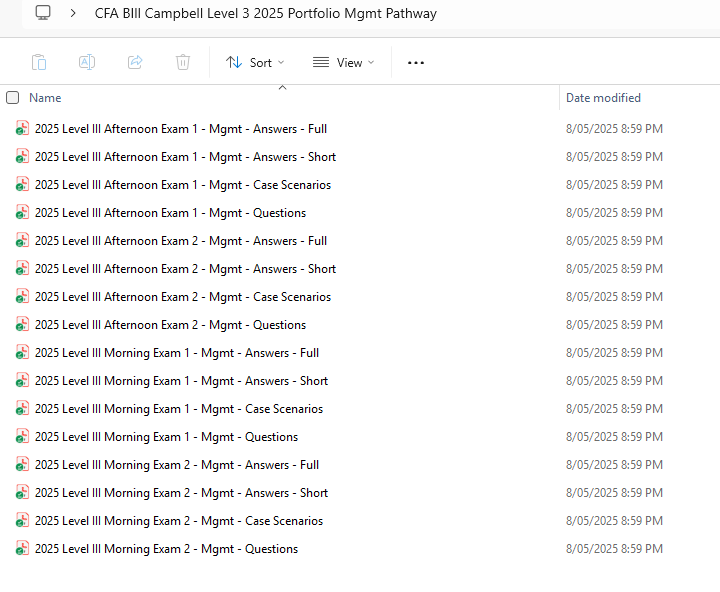Toggle the select all items checkbox
720x592 pixels.
click(x=13, y=98)
